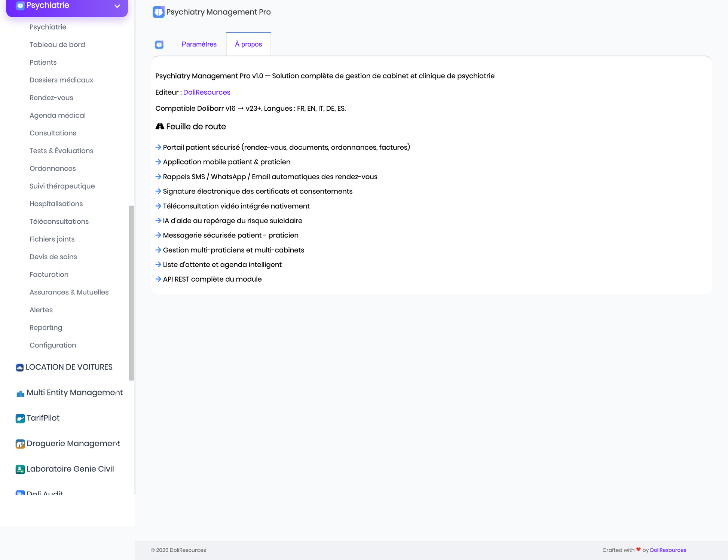
Task: Open Laboratoire Genie Civil module
Action: pyautogui.click(x=70, y=469)
